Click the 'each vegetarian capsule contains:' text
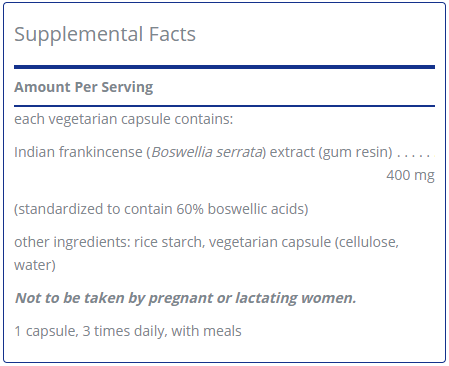The width and height of the screenshot is (449, 366). pyautogui.click(x=124, y=119)
